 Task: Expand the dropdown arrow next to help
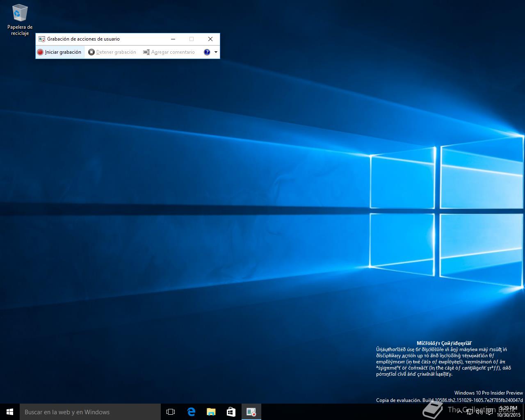tap(216, 52)
